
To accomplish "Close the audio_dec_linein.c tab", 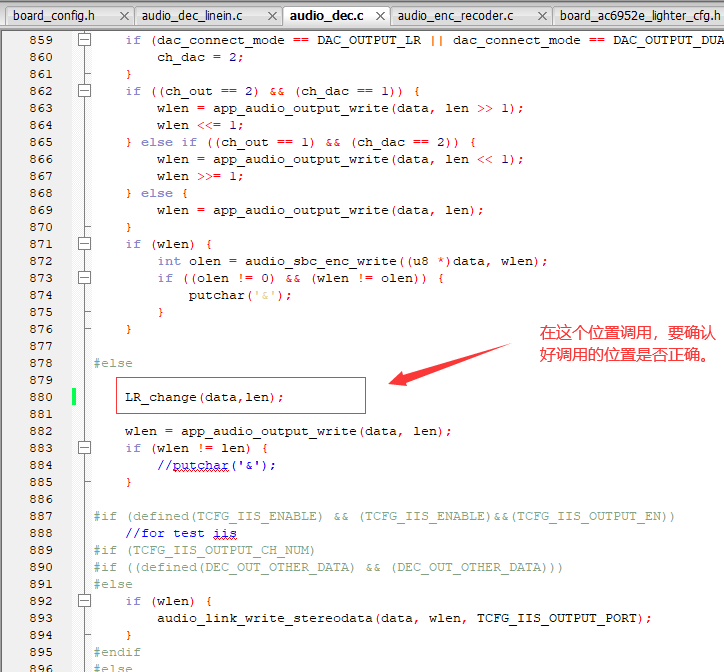I will 272,16.
